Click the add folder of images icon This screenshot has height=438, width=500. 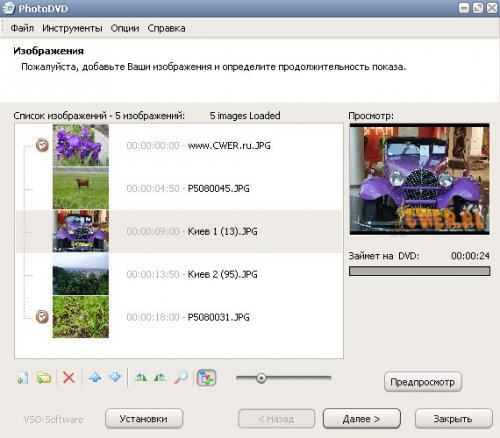[x=44, y=378]
